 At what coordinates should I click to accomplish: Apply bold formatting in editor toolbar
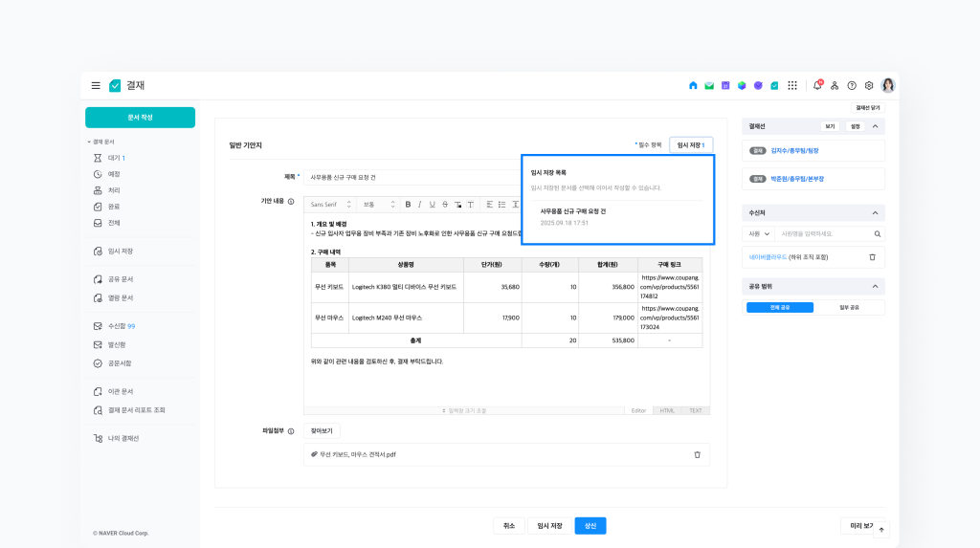408,204
